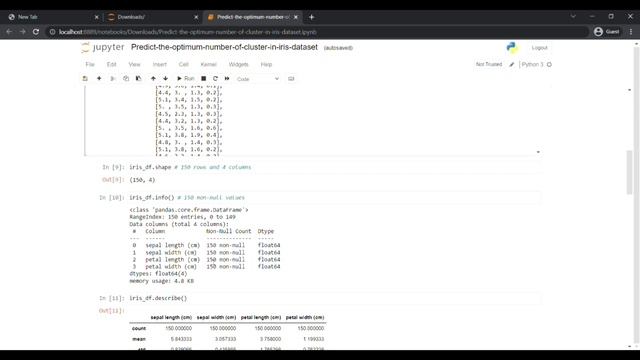
Task: Open the Cell menu
Action: point(184,64)
